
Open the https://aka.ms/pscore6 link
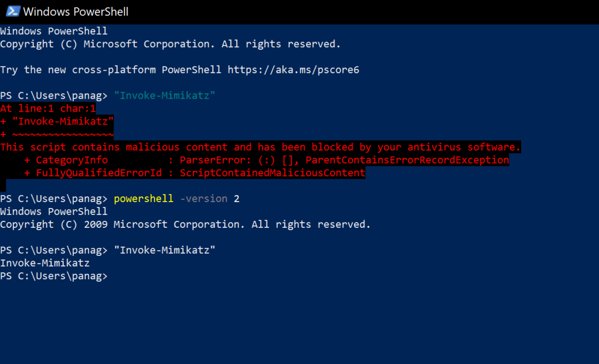(293, 70)
